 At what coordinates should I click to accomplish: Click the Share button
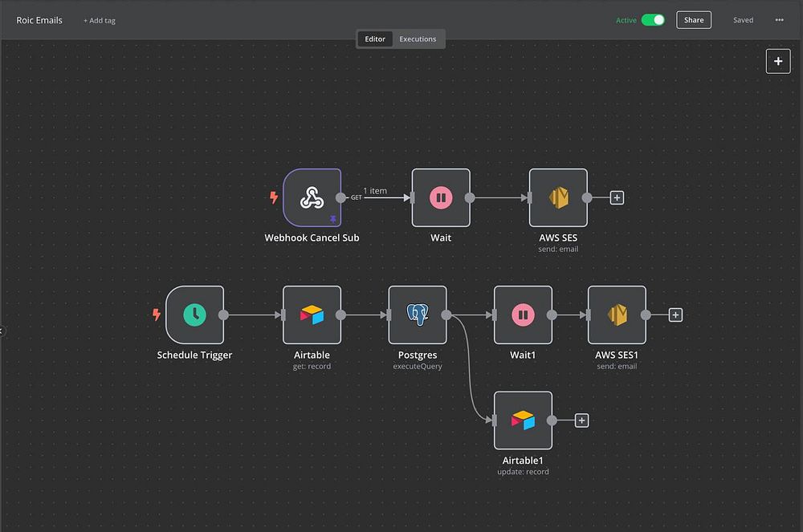click(694, 20)
